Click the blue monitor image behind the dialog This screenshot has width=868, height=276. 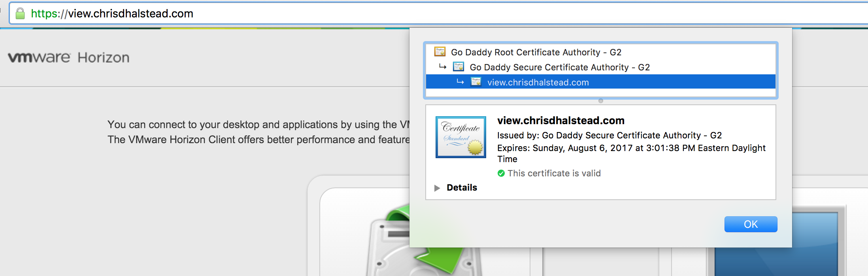(814, 253)
